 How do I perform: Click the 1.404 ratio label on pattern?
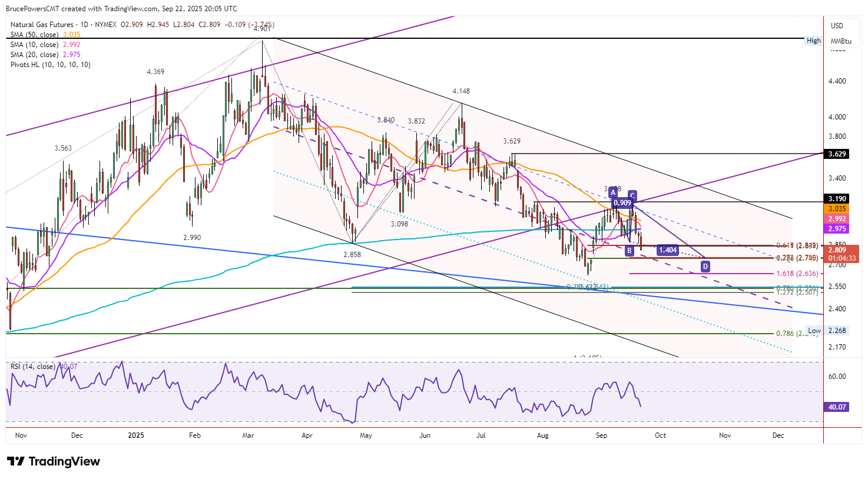(x=668, y=250)
